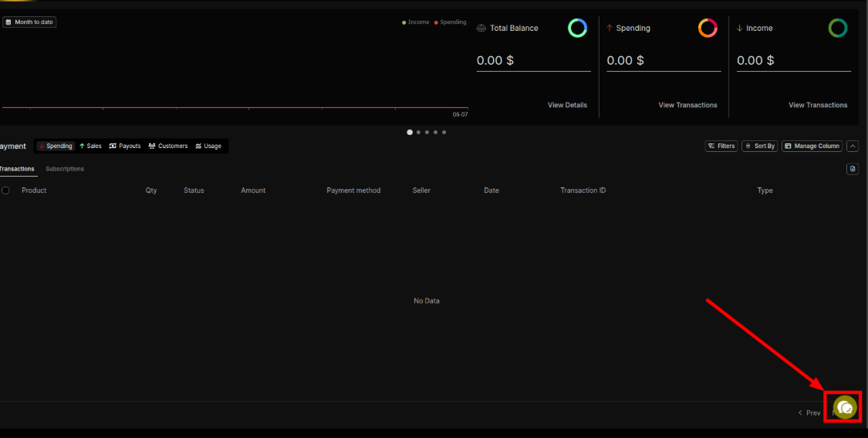Go to the previous page with Prev
The height and width of the screenshot is (438, 868).
pos(809,413)
